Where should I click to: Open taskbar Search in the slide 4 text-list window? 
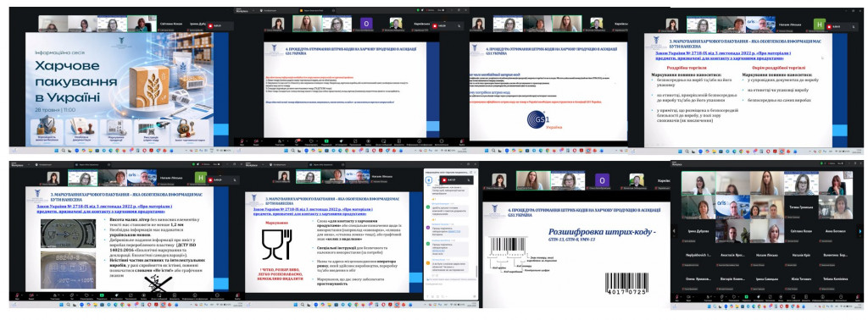pyautogui.click(x=292, y=151)
